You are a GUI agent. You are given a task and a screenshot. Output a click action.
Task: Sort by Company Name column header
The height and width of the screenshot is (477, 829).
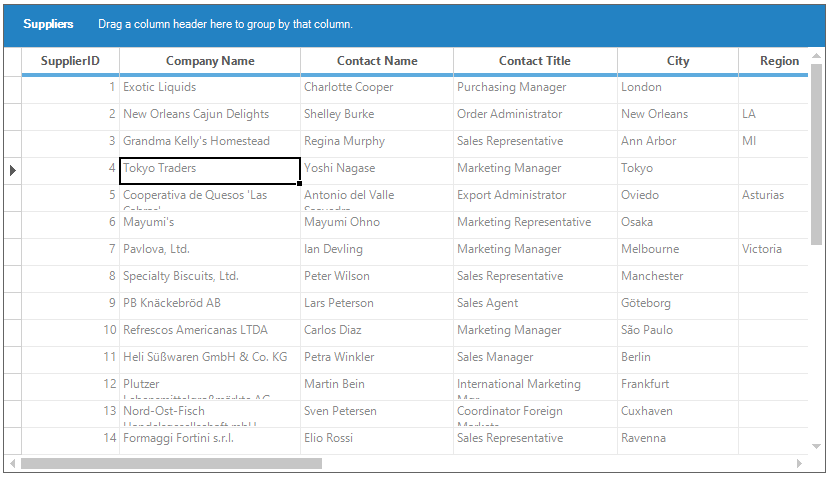pos(210,61)
